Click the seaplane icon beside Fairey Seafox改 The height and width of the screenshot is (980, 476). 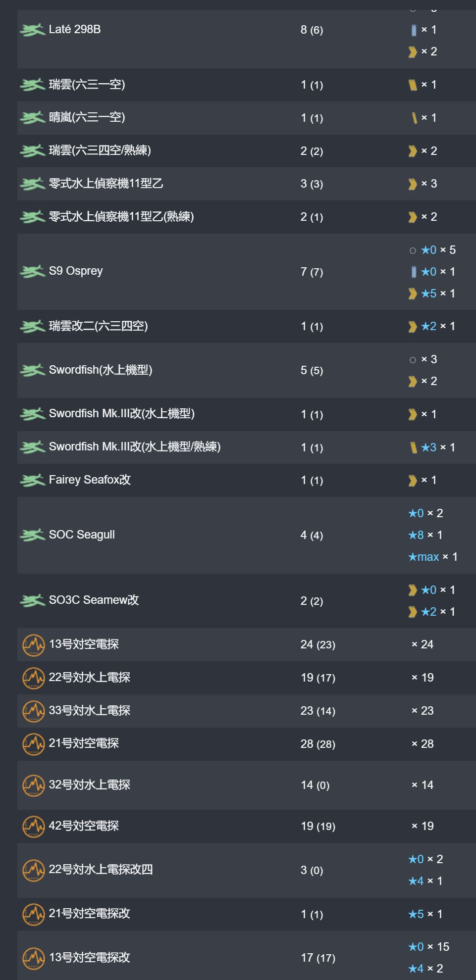33,480
